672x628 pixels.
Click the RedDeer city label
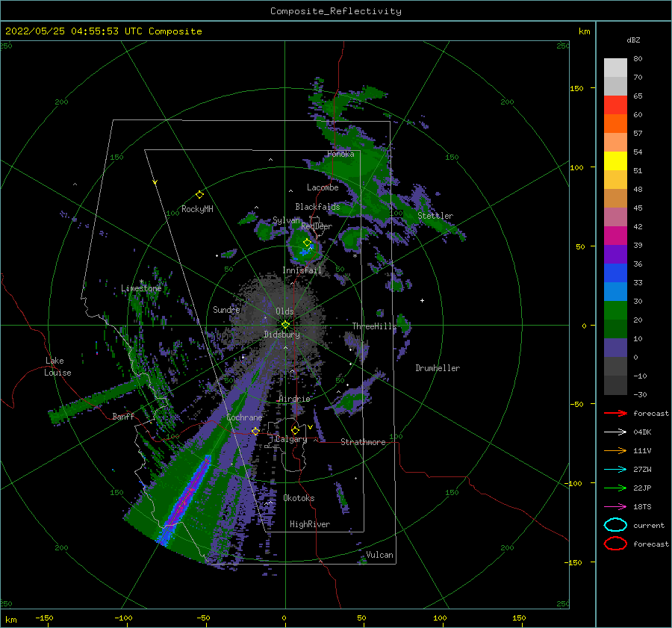pyautogui.click(x=317, y=226)
